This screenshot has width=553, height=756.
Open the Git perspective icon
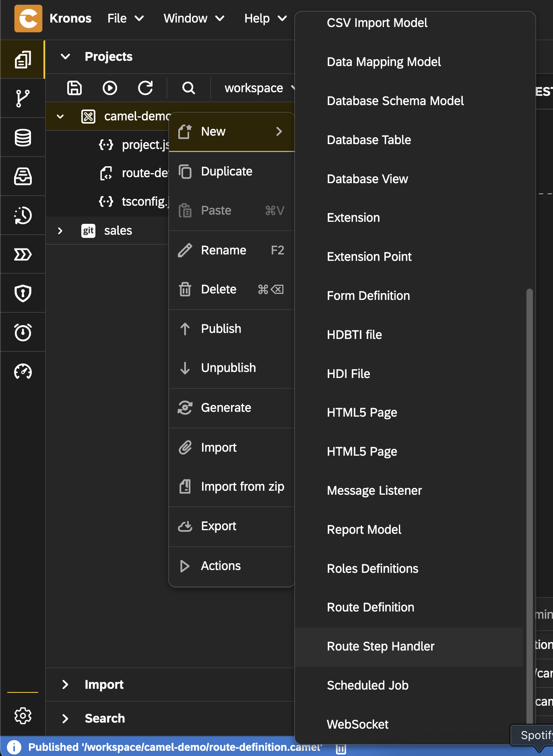coord(23,99)
